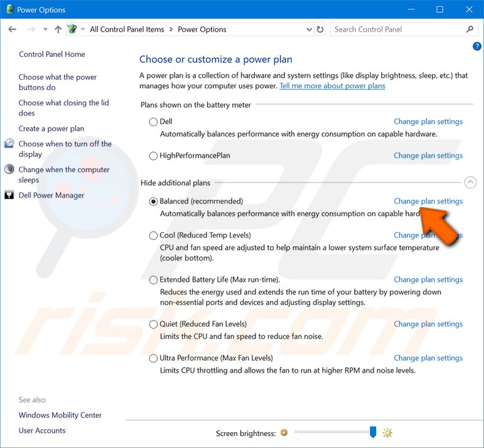Maximize the Power Options window

click(x=439, y=9)
